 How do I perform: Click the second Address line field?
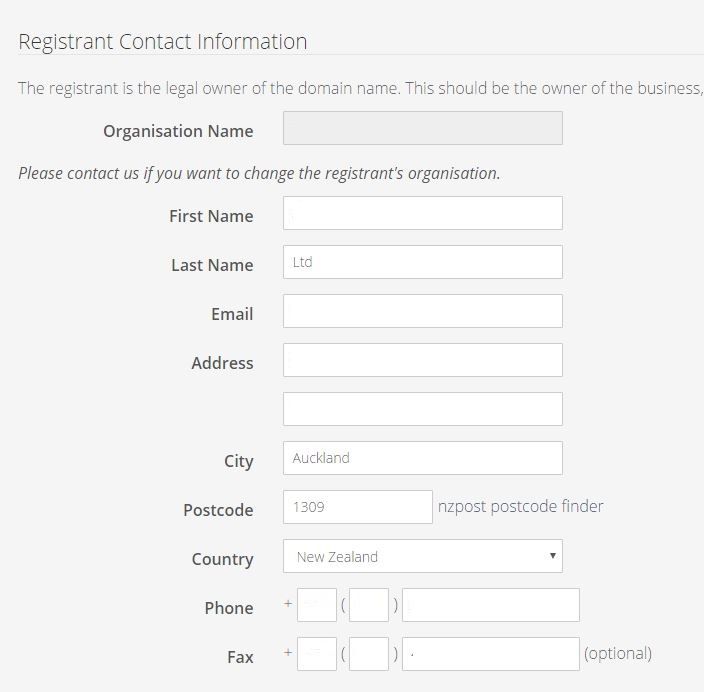coord(422,409)
